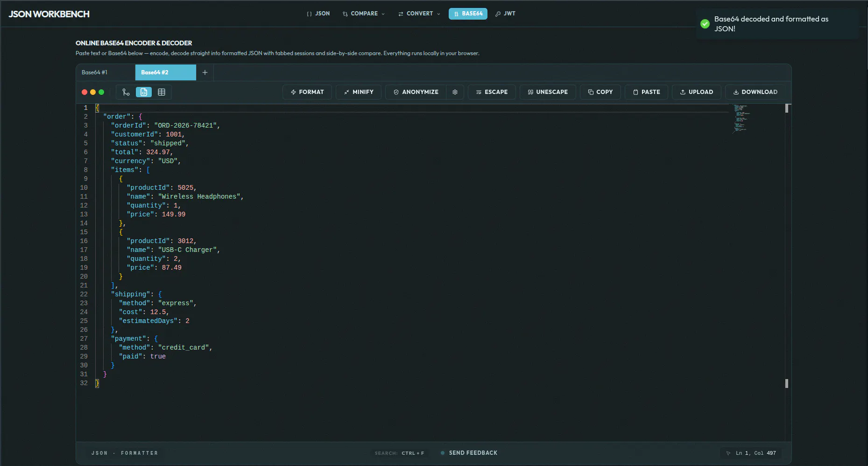Viewport: 868px width, 466px height.
Task: Go to the JSON tool in navigation
Action: pyautogui.click(x=318, y=14)
